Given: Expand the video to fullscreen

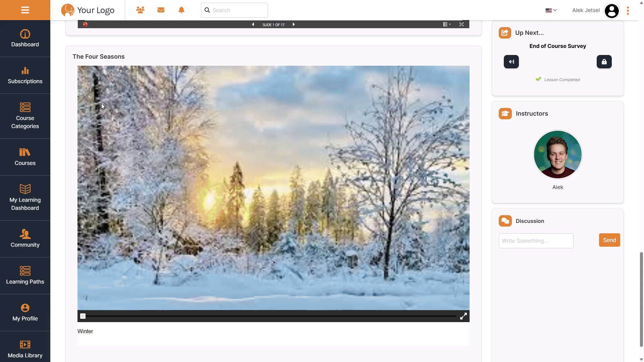Looking at the screenshot, I should tap(464, 316).
